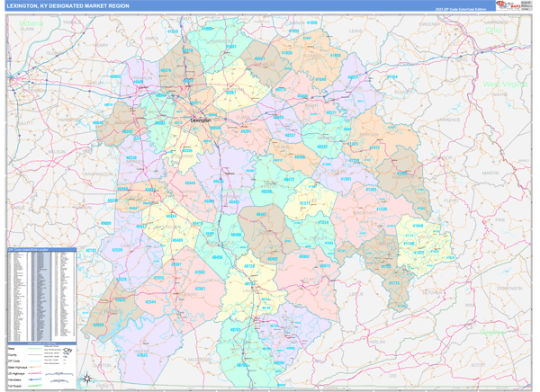Viewport: 540px width, 392px height.
Task: Click the ZIP code label 40447
Action: pos(261,215)
